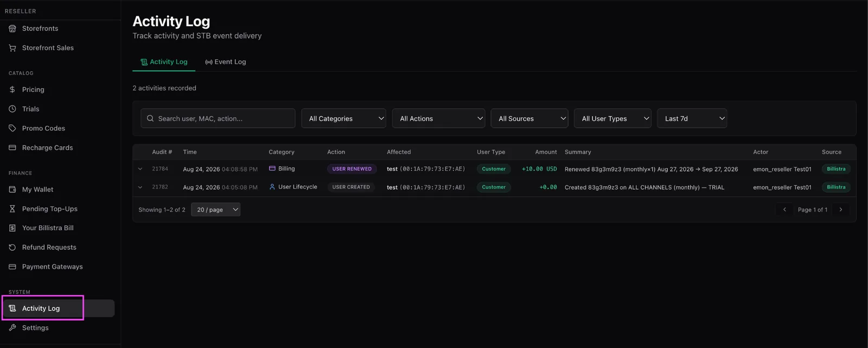The width and height of the screenshot is (868, 348).
Task: Open Trials in the sidebar
Action: 60,109
